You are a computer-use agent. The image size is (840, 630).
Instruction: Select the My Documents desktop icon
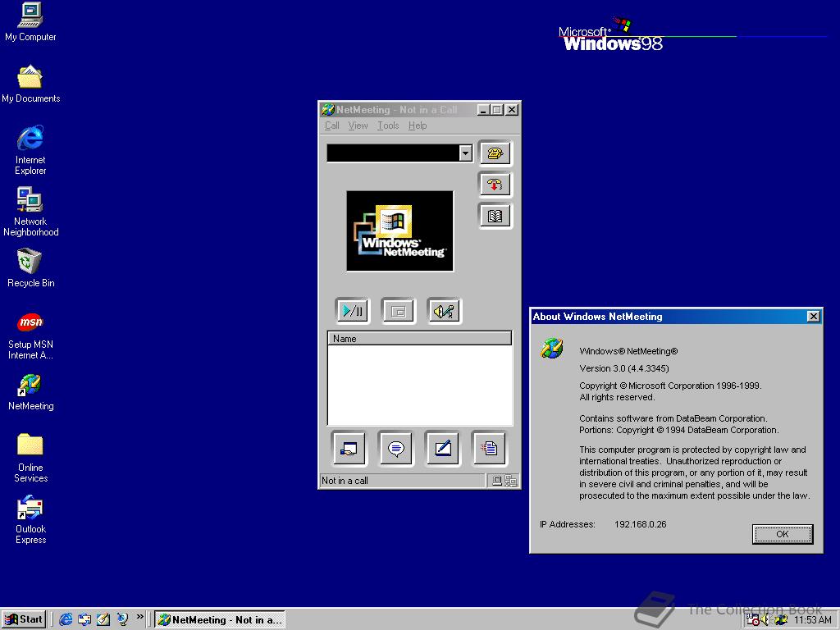(x=30, y=84)
